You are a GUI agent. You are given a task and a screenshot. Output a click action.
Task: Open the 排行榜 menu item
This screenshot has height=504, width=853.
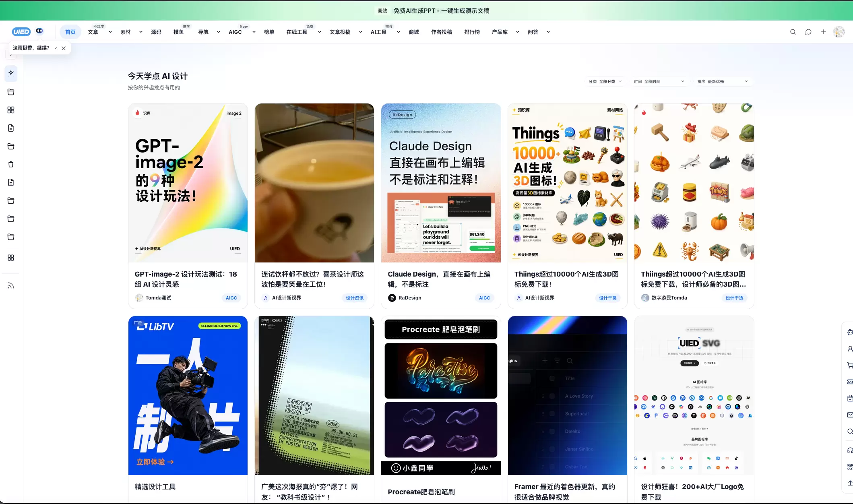click(472, 32)
